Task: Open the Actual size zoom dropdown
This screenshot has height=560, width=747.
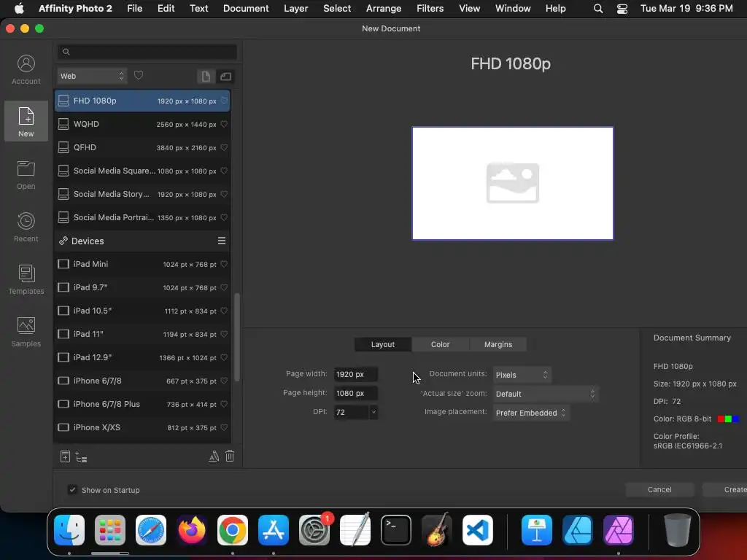Action: pyautogui.click(x=545, y=394)
